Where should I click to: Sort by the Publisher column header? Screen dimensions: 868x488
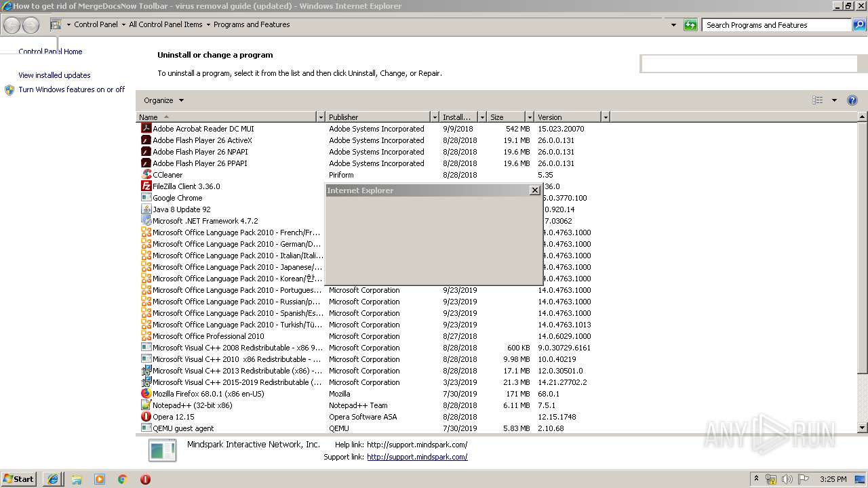[378, 117]
